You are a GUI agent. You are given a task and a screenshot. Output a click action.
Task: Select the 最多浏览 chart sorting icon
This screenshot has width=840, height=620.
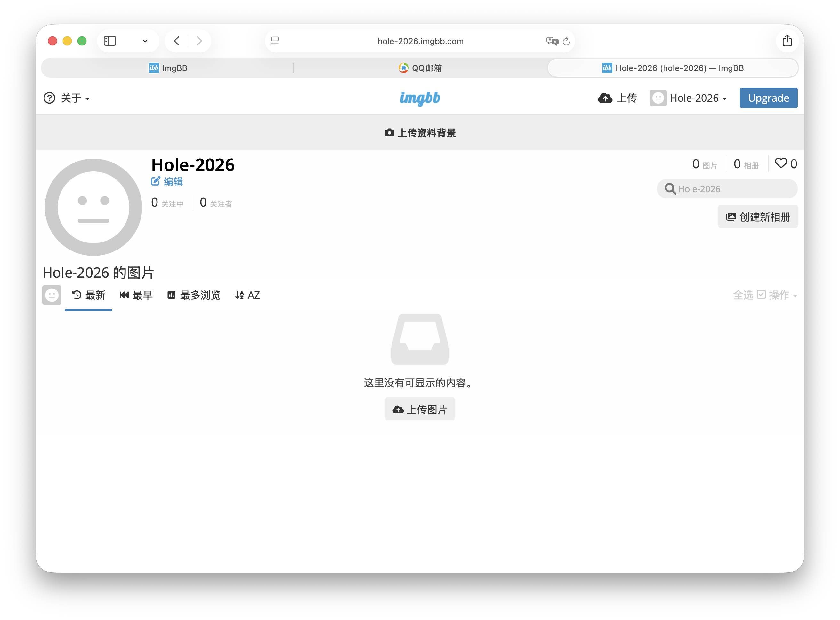coord(172,295)
